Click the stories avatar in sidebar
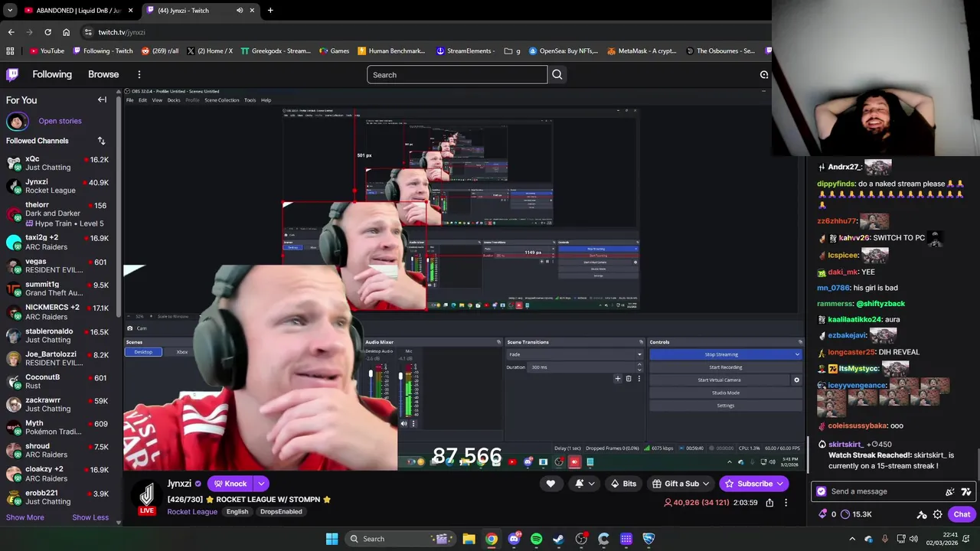This screenshot has height=551, width=980. tap(18, 121)
